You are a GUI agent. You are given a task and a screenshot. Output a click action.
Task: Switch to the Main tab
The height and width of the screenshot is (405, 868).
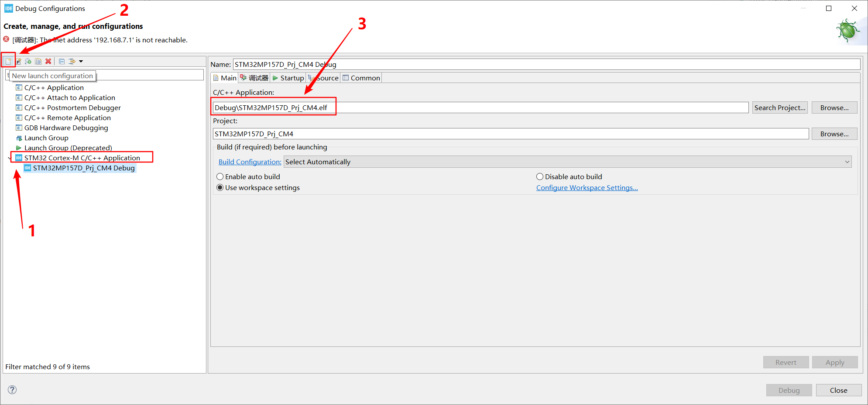pyautogui.click(x=225, y=78)
